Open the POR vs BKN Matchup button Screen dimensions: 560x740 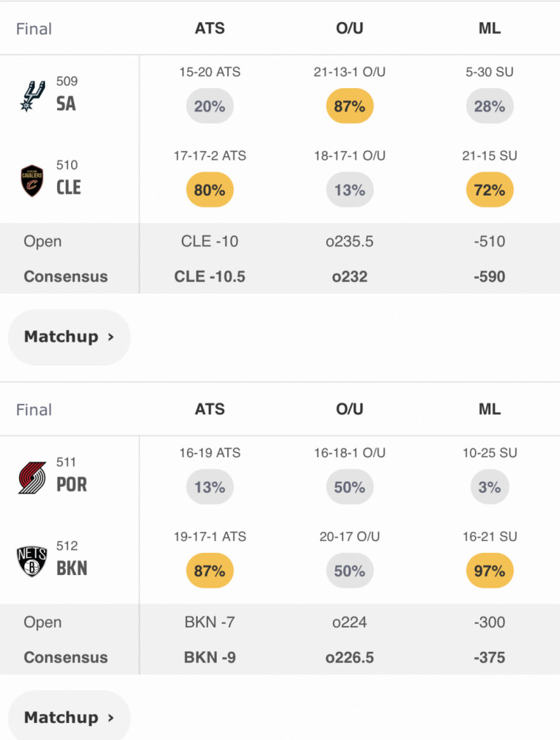(70, 716)
